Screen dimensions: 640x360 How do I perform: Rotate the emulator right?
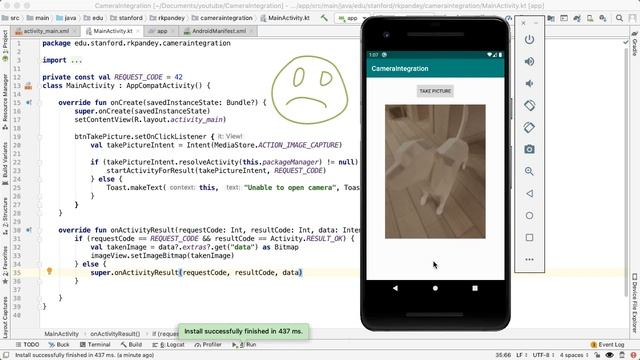tap(529, 127)
